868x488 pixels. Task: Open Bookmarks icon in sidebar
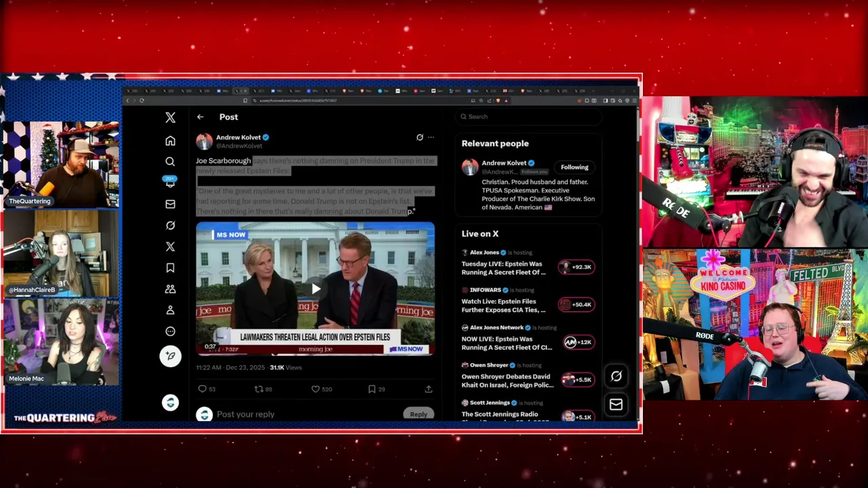click(x=170, y=268)
